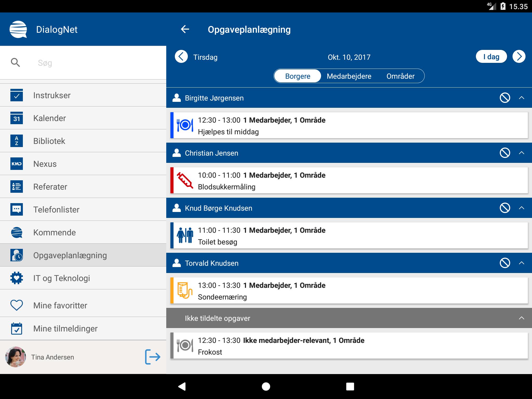Click the person icon next to Knud Børge Knudsen
This screenshot has width=532, height=399.
pyautogui.click(x=177, y=208)
